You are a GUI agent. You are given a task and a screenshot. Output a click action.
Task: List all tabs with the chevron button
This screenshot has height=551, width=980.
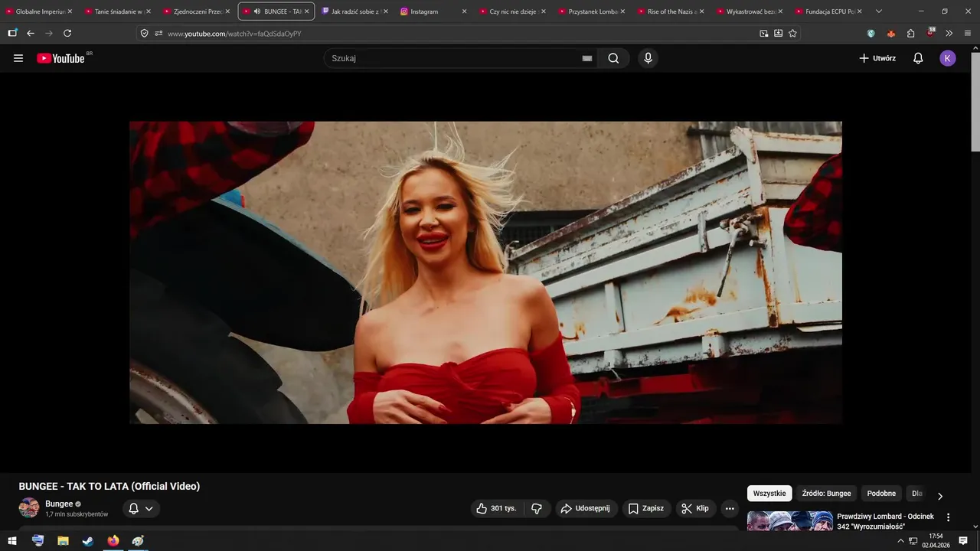point(878,11)
